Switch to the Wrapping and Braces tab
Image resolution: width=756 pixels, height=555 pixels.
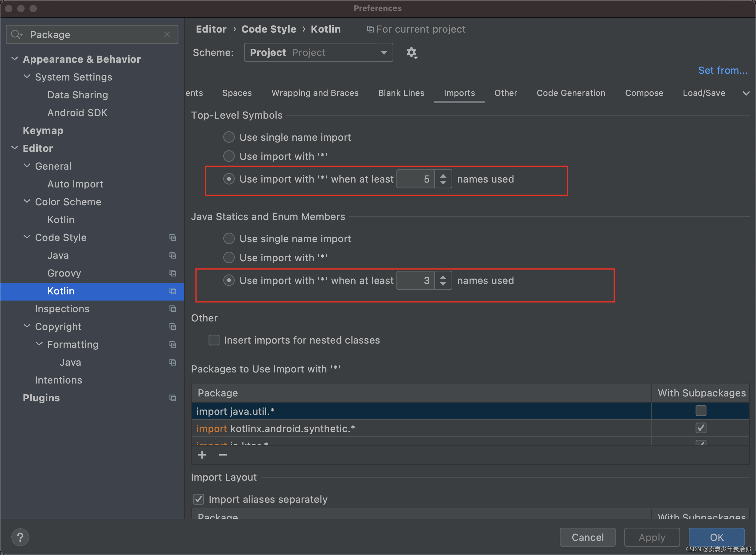tap(315, 93)
